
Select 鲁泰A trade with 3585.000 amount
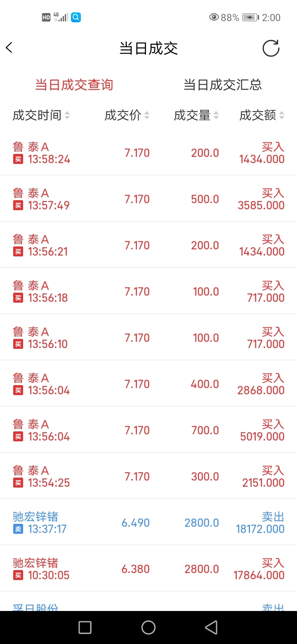(148, 199)
